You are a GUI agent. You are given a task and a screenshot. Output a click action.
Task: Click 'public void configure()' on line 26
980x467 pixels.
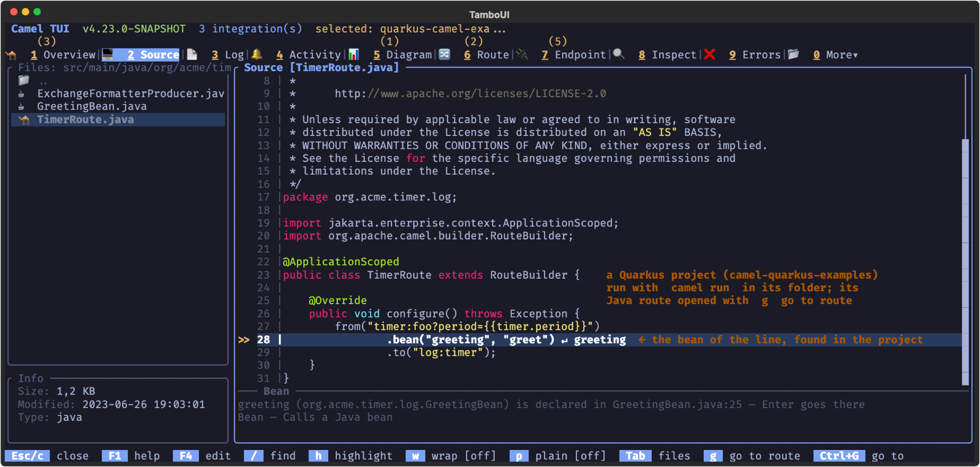tap(383, 314)
